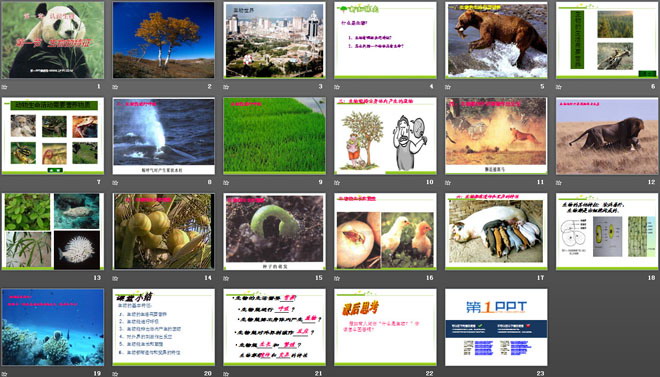
Task: Select slide 8 whale spout thumbnail
Action: click(x=163, y=135)
